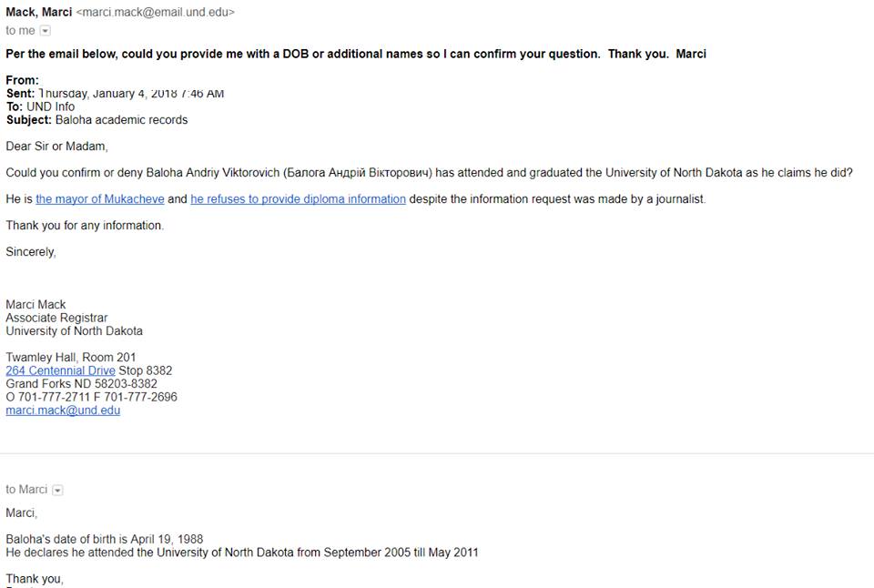Click the "Associate Registrar" title text
This screenshot has width=874, height=588.
click(x=56, y=318)
